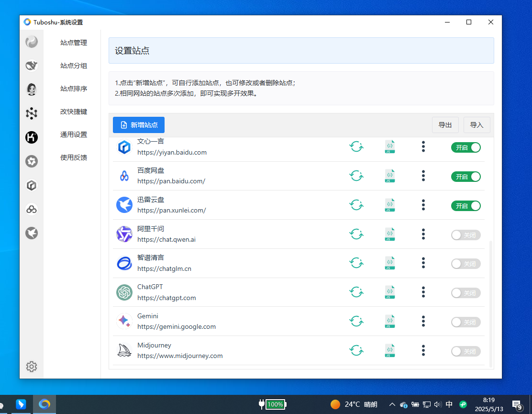Screen dimensions: 532x414
Task: Click the site list vertical scrollbar
Action: [x=490, y=304]
